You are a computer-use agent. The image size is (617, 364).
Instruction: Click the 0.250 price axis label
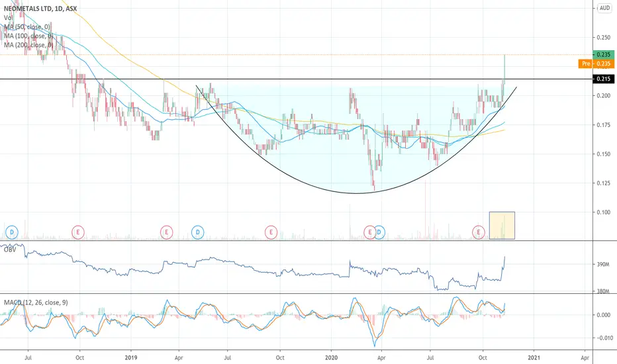pos(604,37)
